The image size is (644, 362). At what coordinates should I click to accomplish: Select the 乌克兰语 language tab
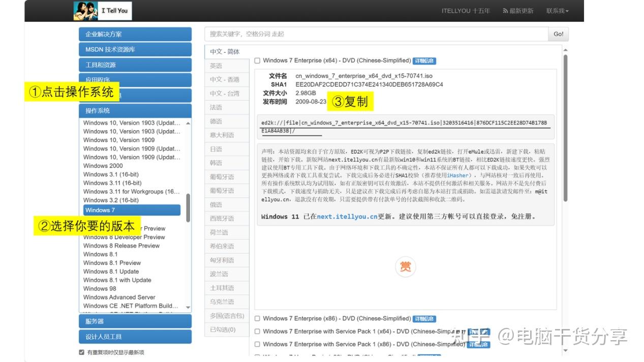[227, 302]
